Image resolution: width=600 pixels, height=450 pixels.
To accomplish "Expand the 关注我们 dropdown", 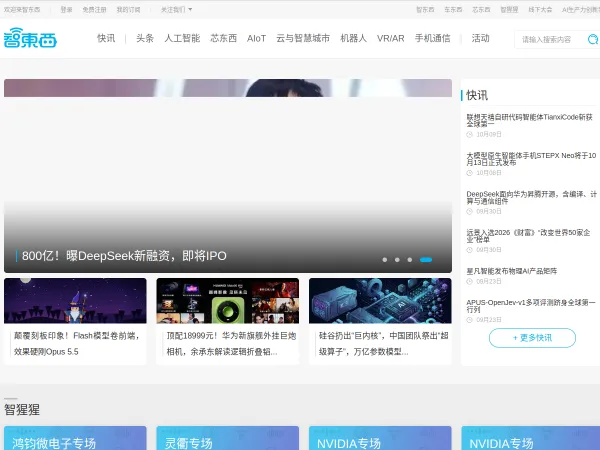I will pyautogui.click(x=176, y=10).
